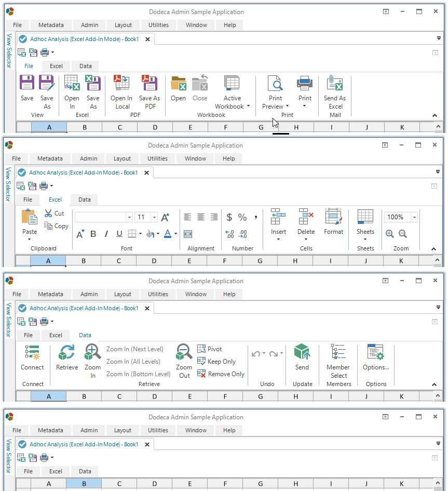Image resolution: width=448 pixels, height=491 pixels.
Task: Click the Undo arrow in Data ribbon
Action: pos(256,354)
